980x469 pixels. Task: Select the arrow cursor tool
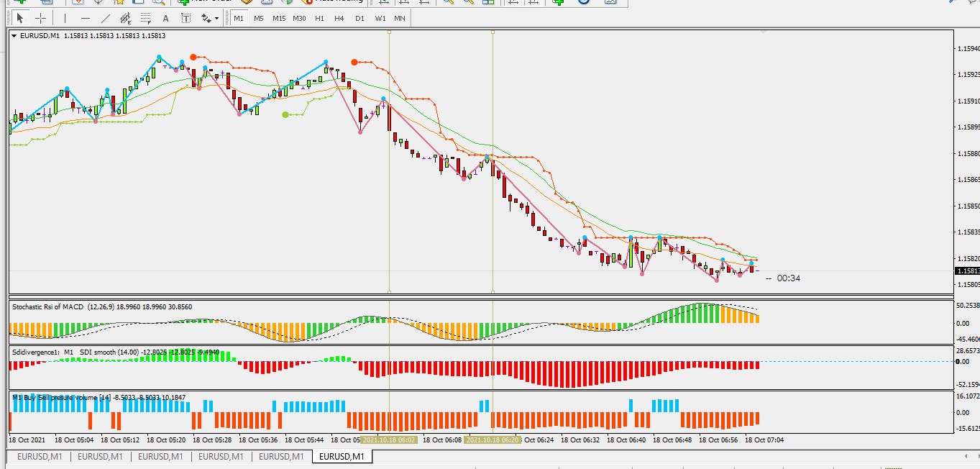click(20, 18)
